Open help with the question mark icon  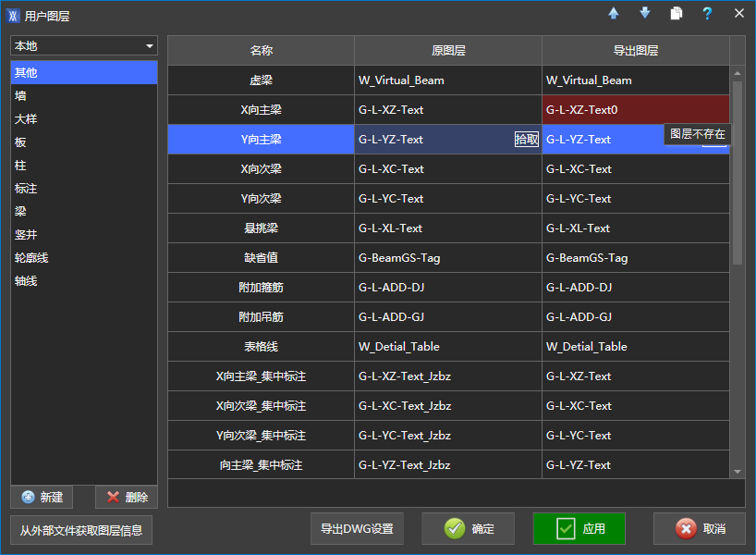point(707,13)
